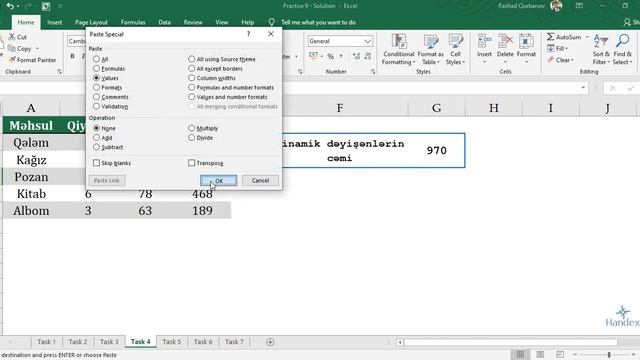640x360 pixels.
Task: Add a new sheet with plus icon
Action: point(270,342)
